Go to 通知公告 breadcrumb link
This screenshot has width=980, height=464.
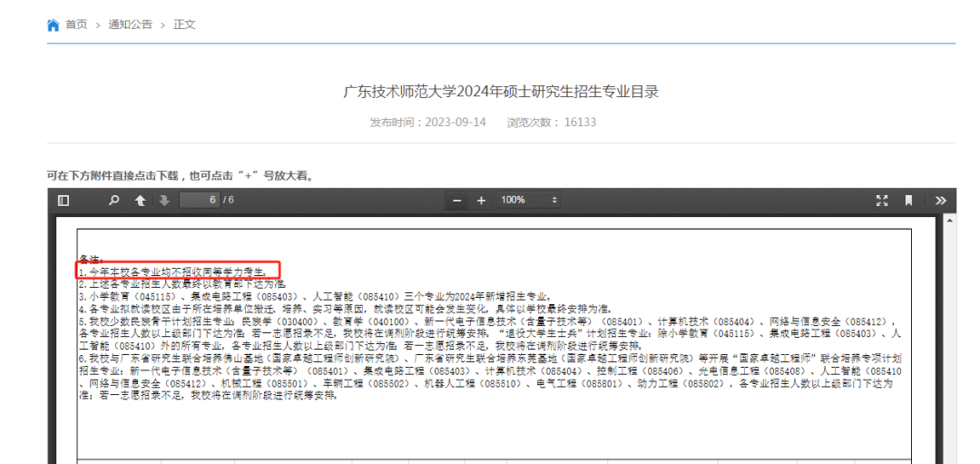[x=130, y=25]
